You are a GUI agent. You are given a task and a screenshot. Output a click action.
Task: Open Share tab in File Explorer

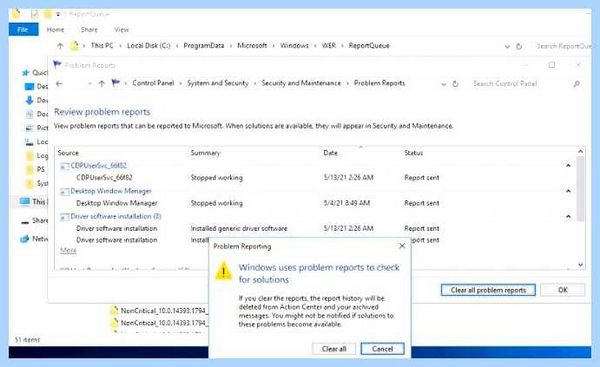coord(89,29)
